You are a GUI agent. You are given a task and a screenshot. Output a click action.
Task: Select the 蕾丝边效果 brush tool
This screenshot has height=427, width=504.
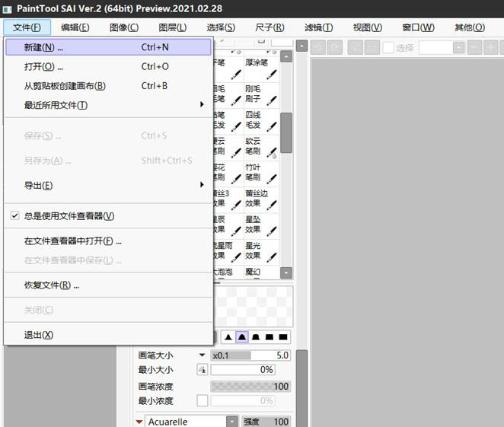coord(261,199)
